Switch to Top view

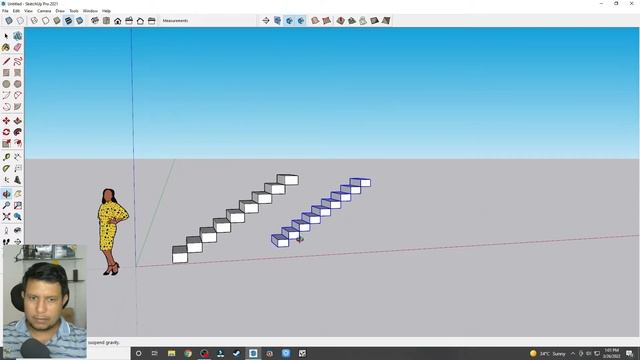tap(106, 20)
